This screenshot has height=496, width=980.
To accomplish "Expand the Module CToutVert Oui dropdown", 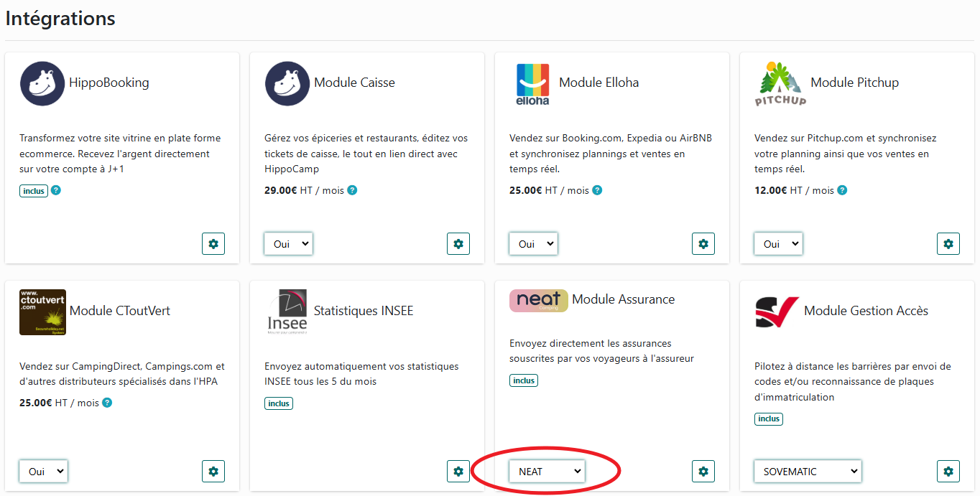I will pyautogui.click(x=44, y=472).
